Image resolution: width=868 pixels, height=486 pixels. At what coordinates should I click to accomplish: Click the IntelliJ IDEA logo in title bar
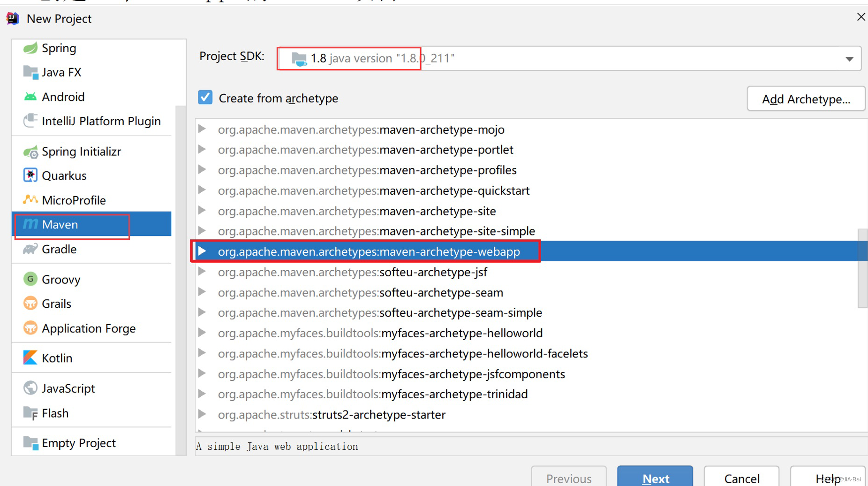[13, 19]
